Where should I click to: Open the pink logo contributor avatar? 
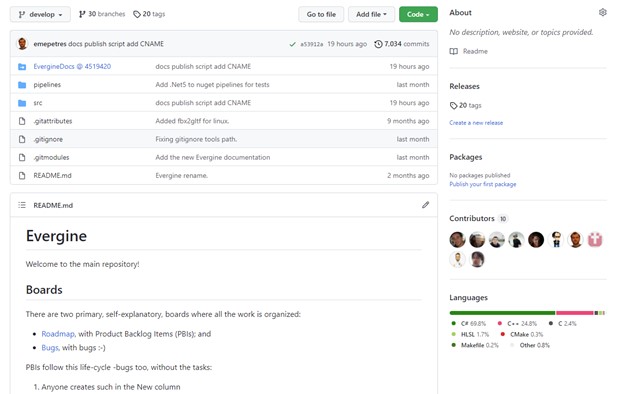click(595, 240)
